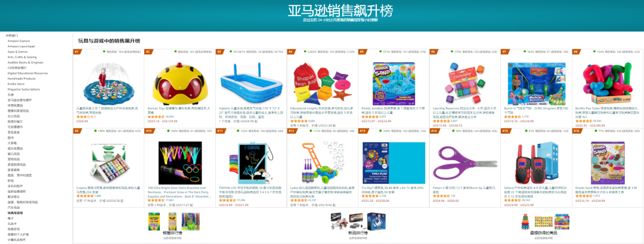Open the bubble lawn mower toy image
644x244 pixels.
(x=322, y=163)
